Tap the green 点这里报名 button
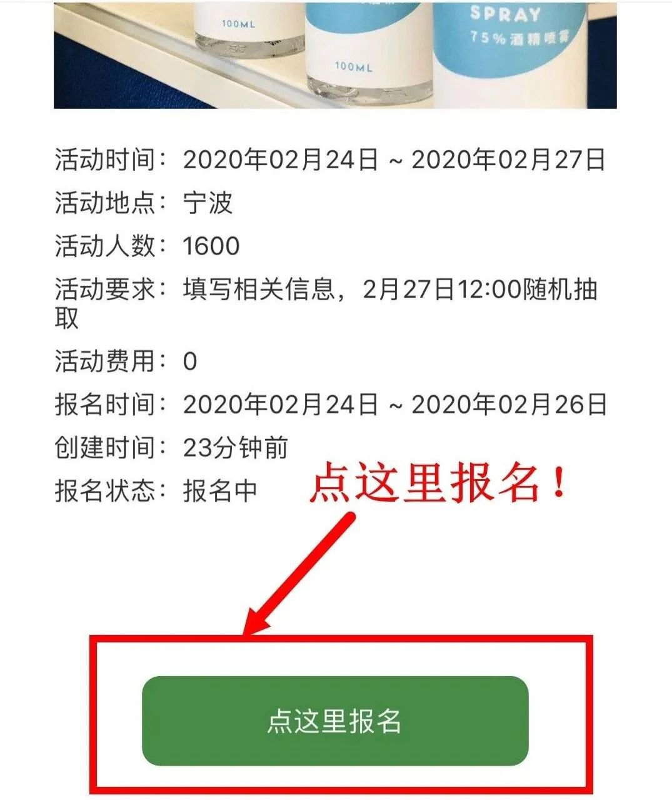The height and width of the screenshot is (800, 672). [x=335, y=721]
